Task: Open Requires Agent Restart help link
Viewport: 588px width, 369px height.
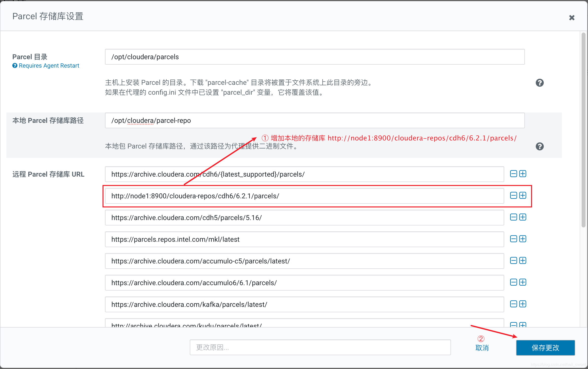Action: coord(46,66)
